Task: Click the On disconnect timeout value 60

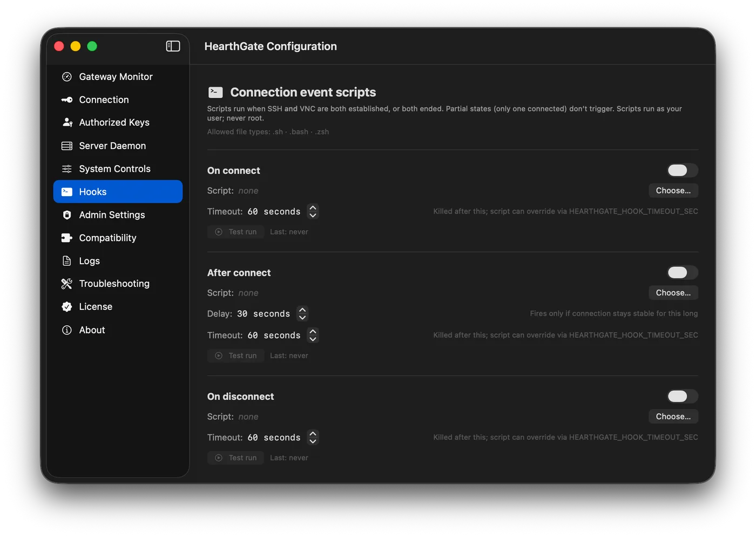Action: coord(253,438)
